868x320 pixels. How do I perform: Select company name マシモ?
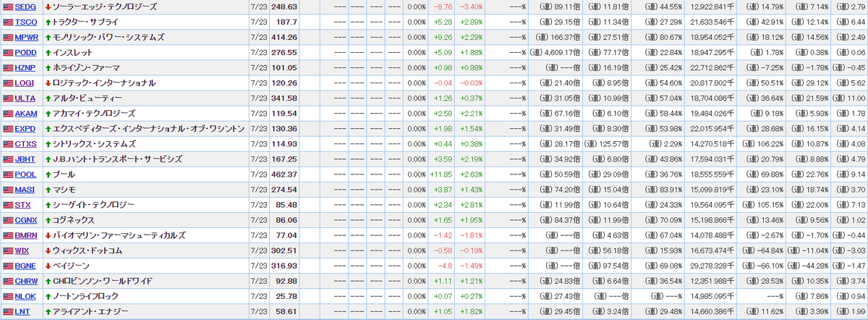64,189
